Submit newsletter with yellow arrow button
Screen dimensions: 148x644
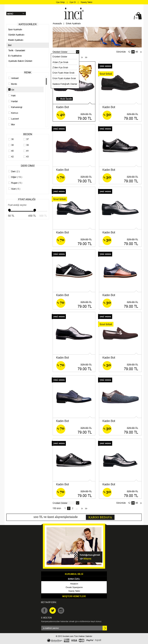[105, 628]
